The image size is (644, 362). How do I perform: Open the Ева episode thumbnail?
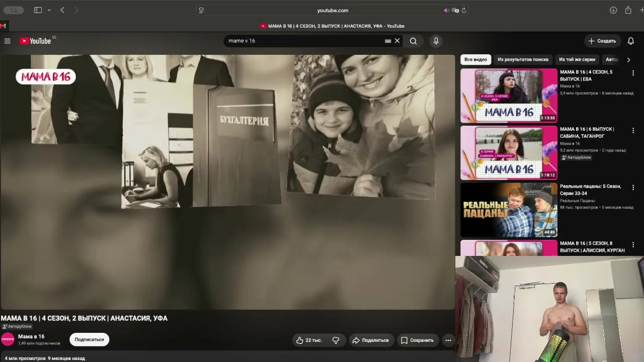(509, 96)
